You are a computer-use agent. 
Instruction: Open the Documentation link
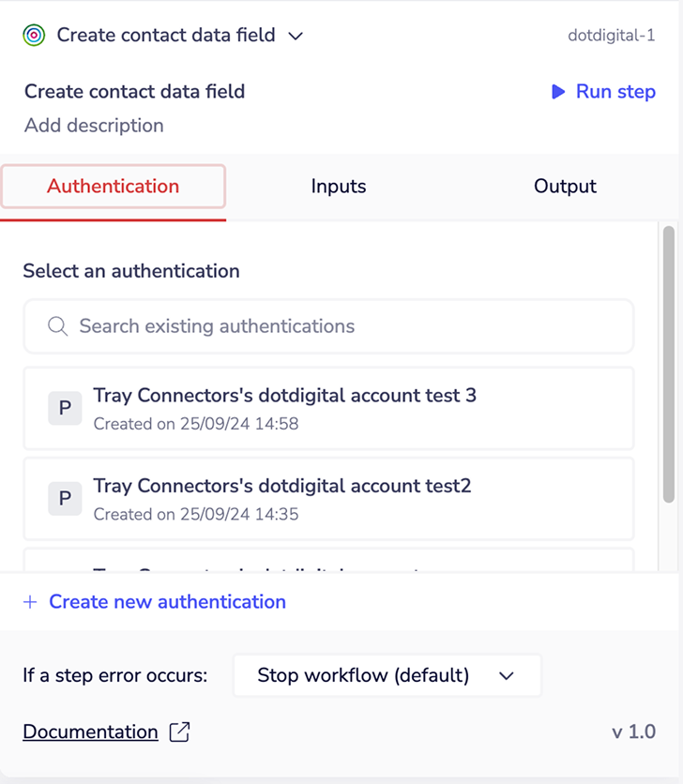pyautogui.click(x=90, y=731)
